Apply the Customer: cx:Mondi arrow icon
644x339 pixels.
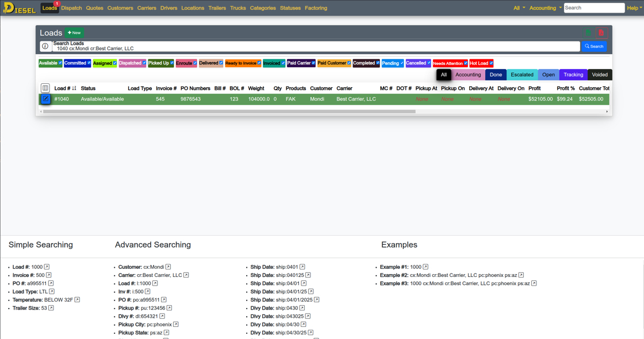click(x=168, y=267)
